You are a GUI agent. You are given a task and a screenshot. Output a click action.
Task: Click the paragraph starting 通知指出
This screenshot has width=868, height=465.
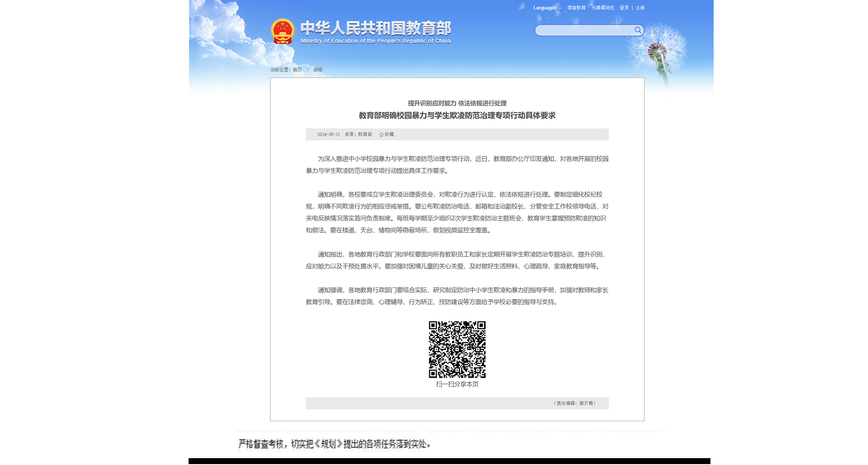tap(457, 260)
